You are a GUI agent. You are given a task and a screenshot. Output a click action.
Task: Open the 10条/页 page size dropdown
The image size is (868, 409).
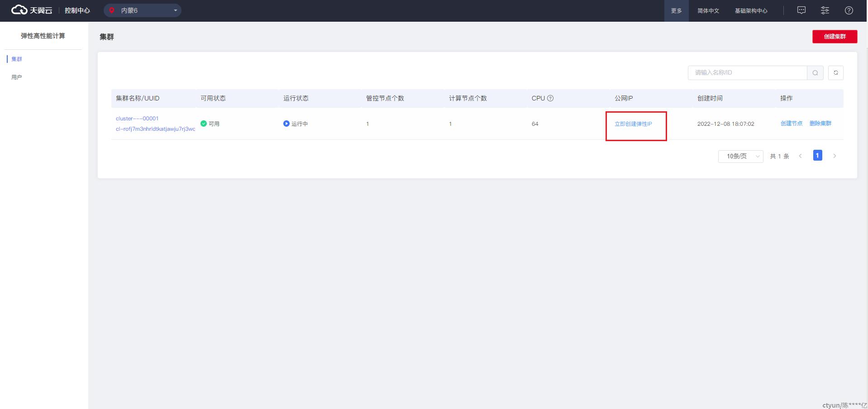pyautogui.click(x=740, y=156)
